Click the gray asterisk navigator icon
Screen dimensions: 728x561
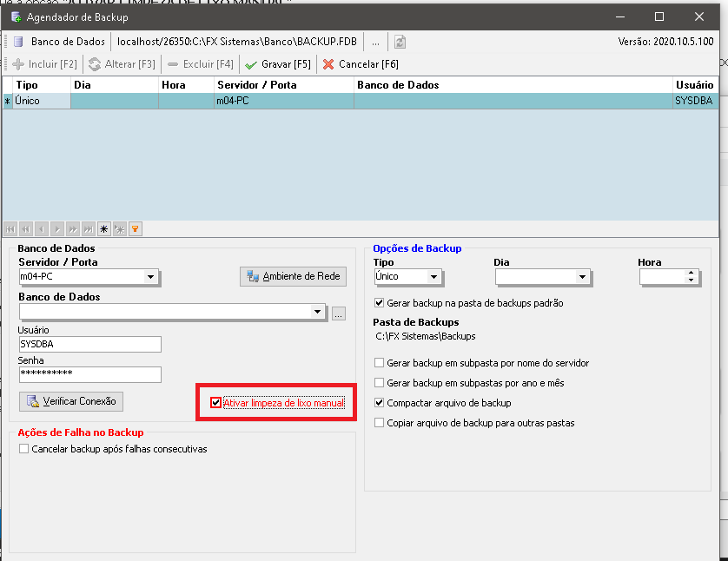pos(119,229)
